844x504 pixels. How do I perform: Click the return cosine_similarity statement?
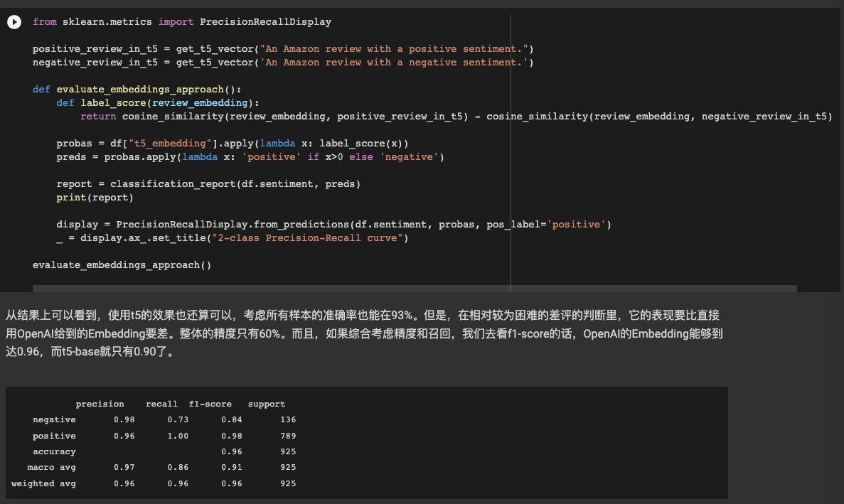tap(456, 116)
